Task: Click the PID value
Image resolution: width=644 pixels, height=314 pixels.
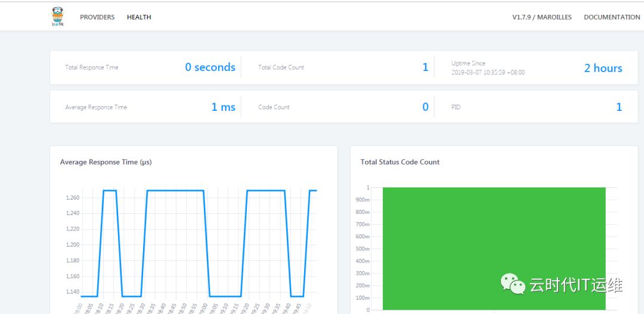Action: point(619,107)
